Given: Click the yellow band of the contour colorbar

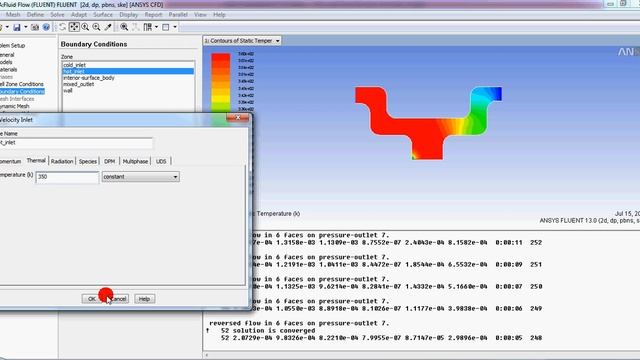Looking at the screenshot, I should tap(220, 98).
